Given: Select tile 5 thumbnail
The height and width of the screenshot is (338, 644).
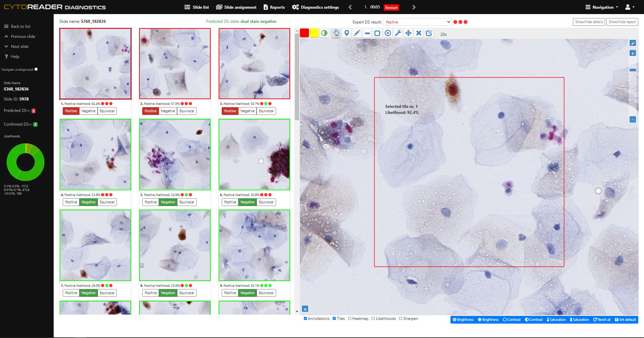Looking at the screenshot, I should click(x=175, y=154).
